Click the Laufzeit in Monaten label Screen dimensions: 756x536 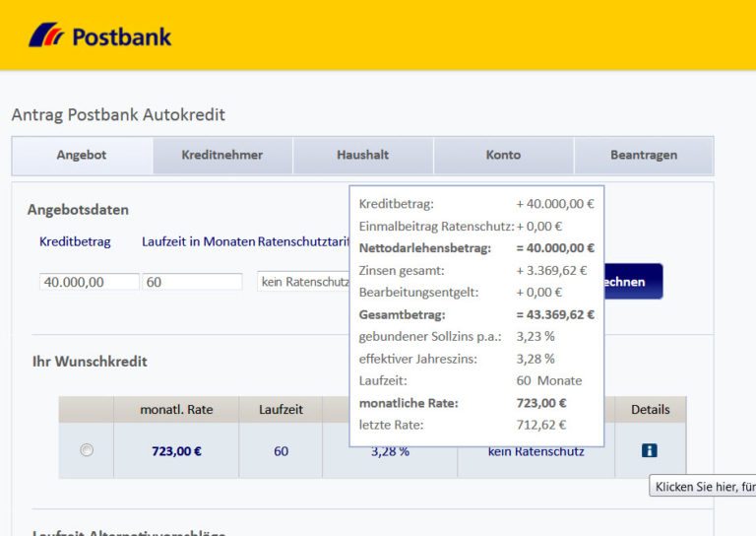(199, 241)
